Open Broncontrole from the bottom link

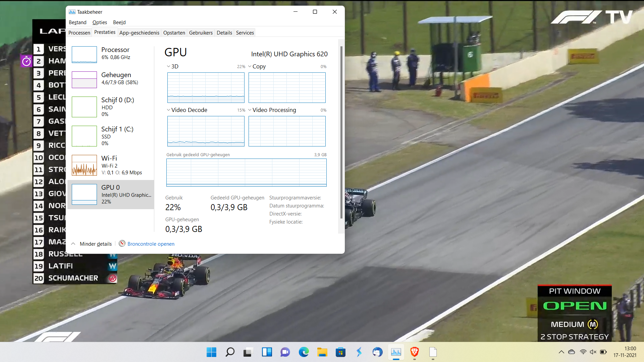click(x=151, y=244)
